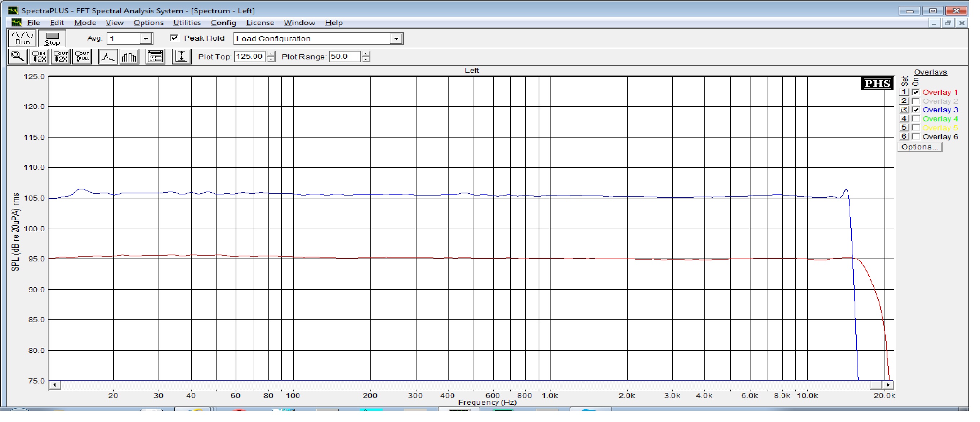Click the vertical autoscale arrows icon
This screenshot has width=980, height=422.
click(181, 57)
